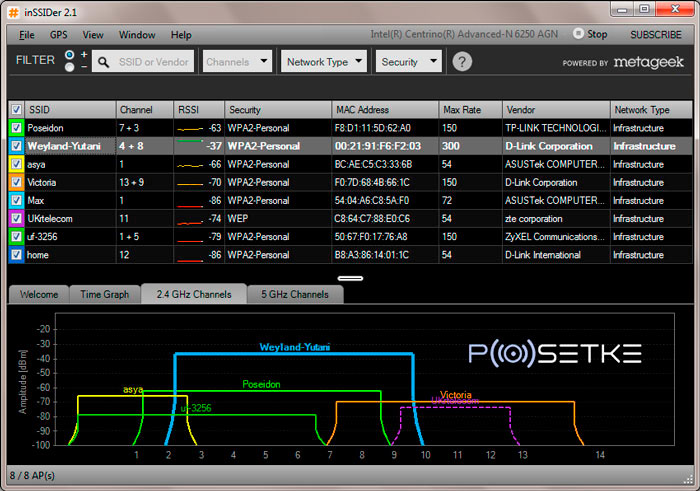Click the Stop scanning button

(x=590, y=34)
